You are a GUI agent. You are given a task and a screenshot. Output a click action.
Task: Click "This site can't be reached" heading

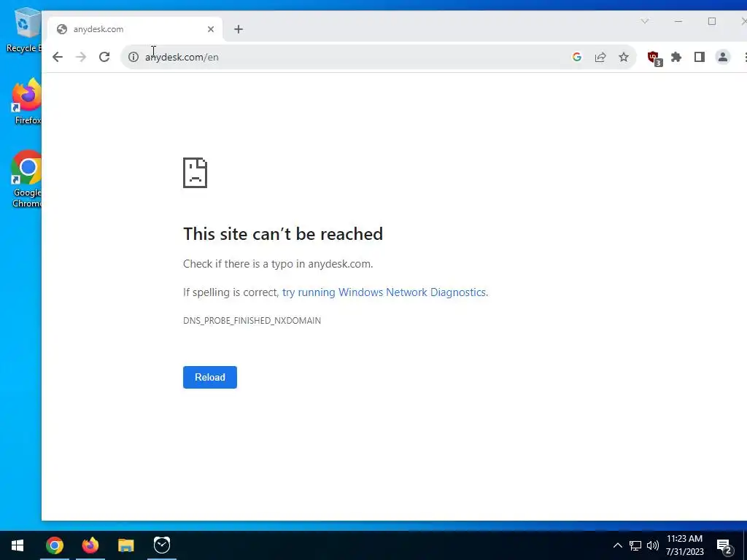[283, 234]
